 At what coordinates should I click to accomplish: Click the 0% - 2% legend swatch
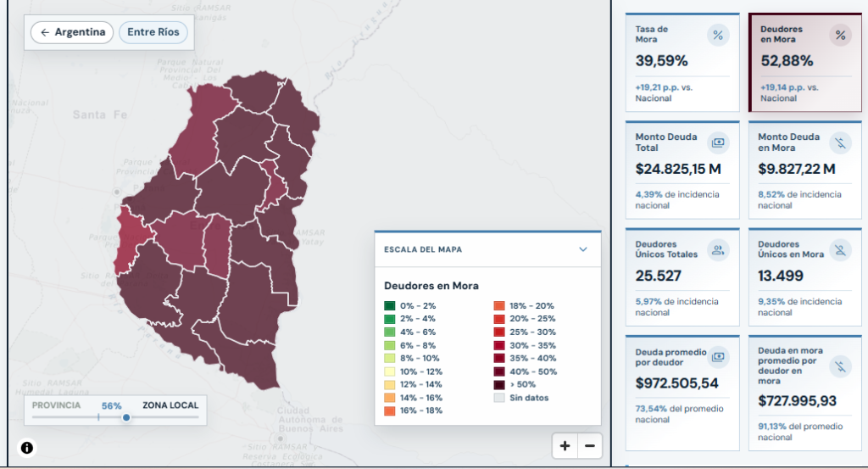(x=390, y=305)
